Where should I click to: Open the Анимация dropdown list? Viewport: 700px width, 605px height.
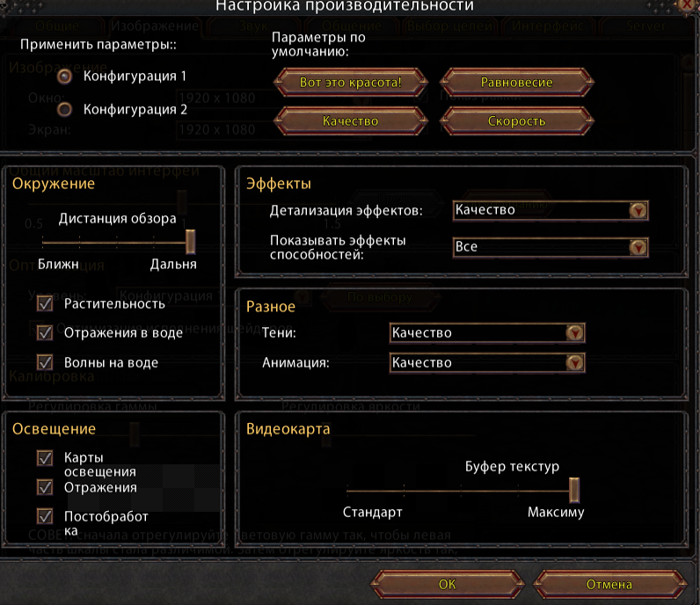point(487,362)
